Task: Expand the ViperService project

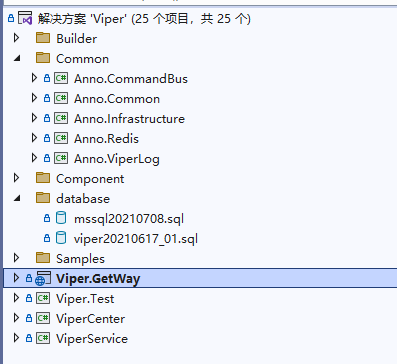Action: 16,338
